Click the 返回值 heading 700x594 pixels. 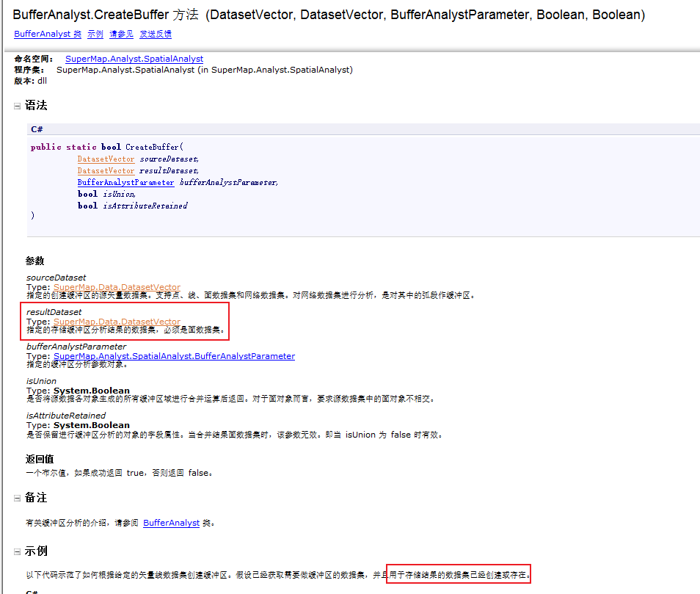point(40,459)
